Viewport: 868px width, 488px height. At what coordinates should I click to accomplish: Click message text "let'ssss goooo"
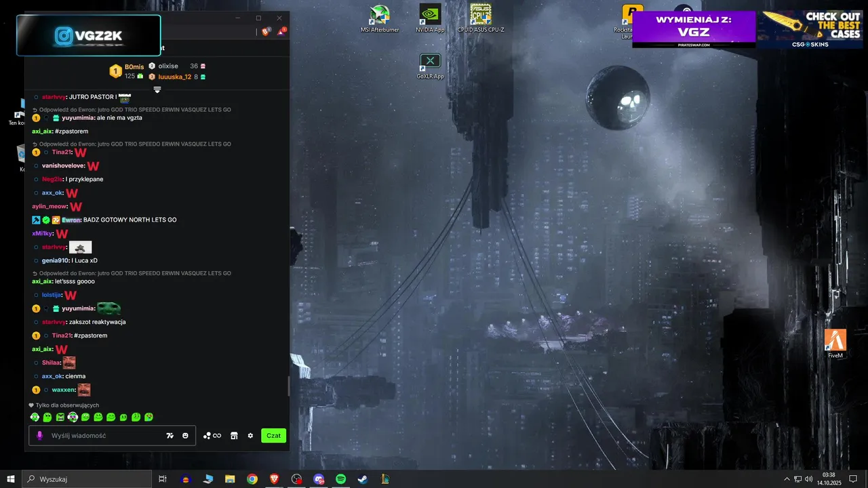[x=75, y=281]
